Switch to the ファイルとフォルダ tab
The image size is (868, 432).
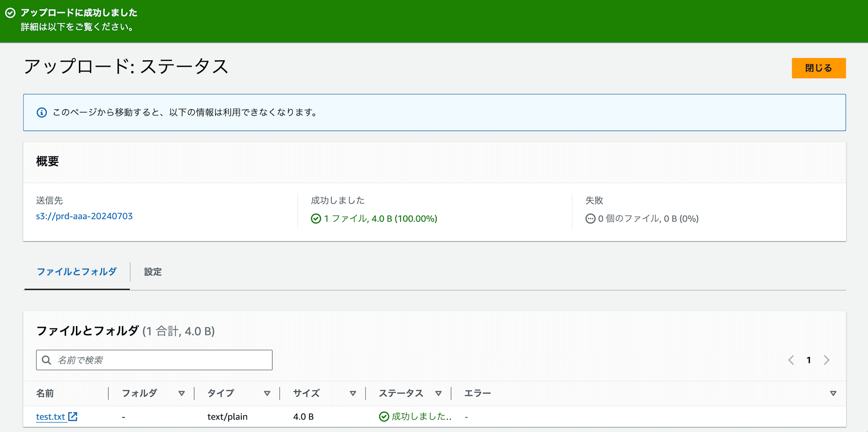click(77, 272)
